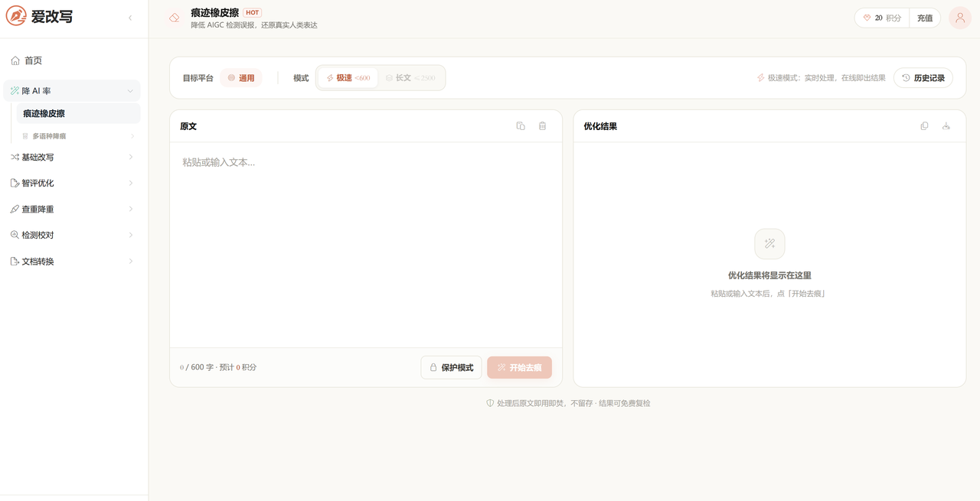The height and width of the screenshot is (501, 980).
Task: Click the 0 / 600 字 counter text
Action: coord(197,367)
